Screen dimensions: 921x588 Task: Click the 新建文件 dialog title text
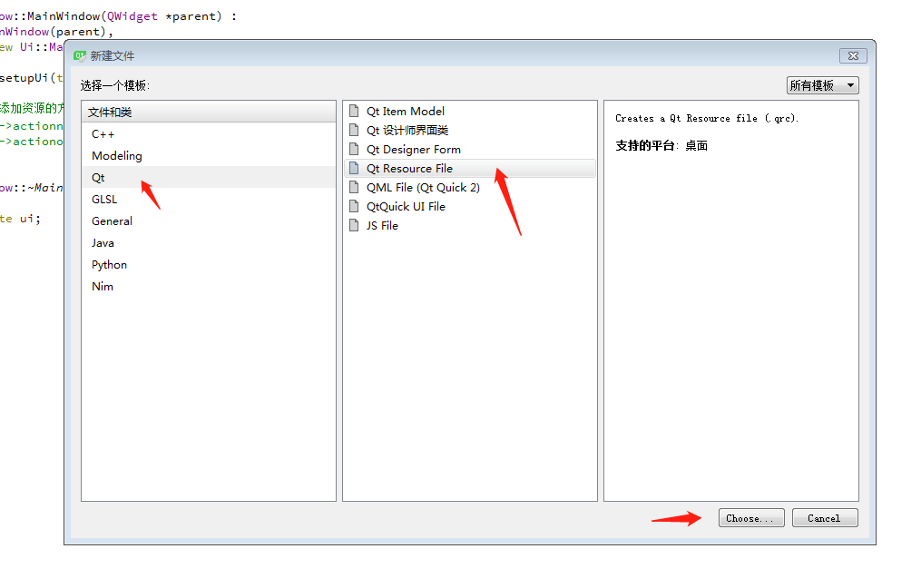point(113,55)
